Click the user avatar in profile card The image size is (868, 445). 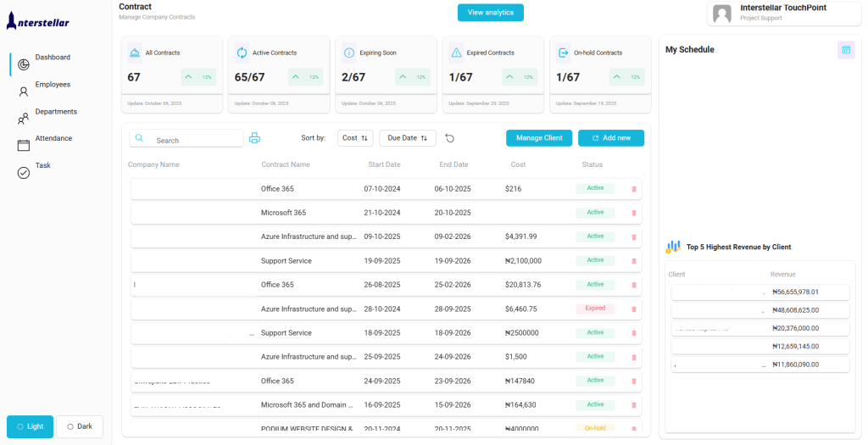[722, 13]
